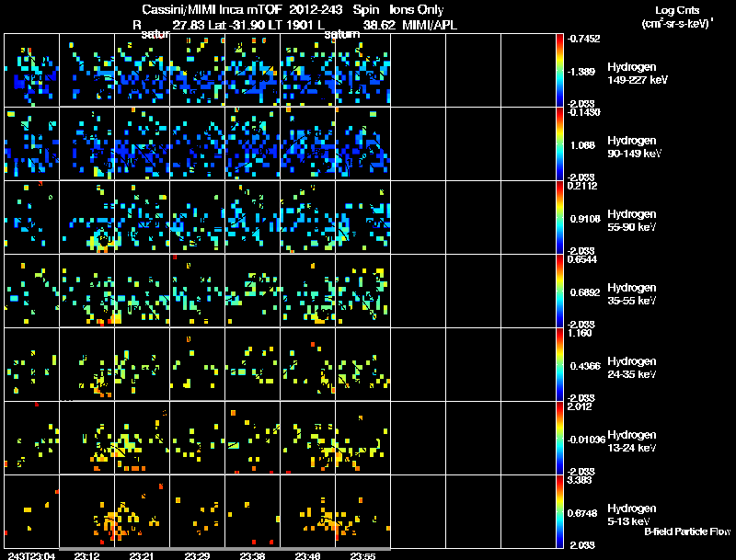Click the '-0.7452' colorbar maximum value
Screen dimensions: 736x560
[583, 39]
